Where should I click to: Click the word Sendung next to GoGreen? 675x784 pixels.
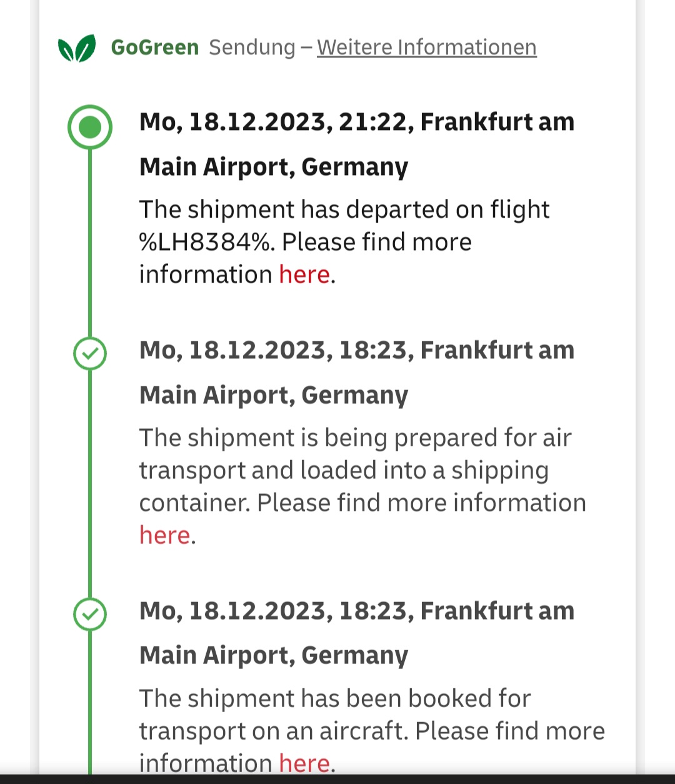tap(252, 48)
